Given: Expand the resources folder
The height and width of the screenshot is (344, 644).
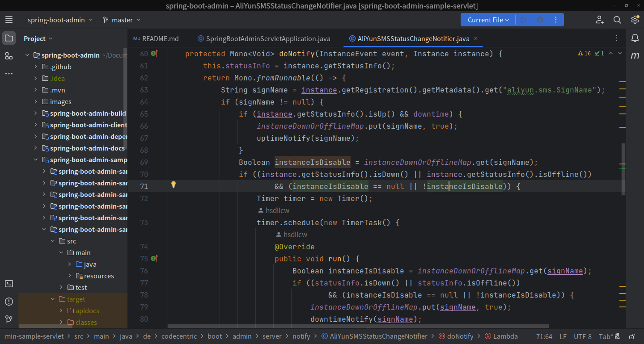Looking at the screenshot, I should [70, 276].
